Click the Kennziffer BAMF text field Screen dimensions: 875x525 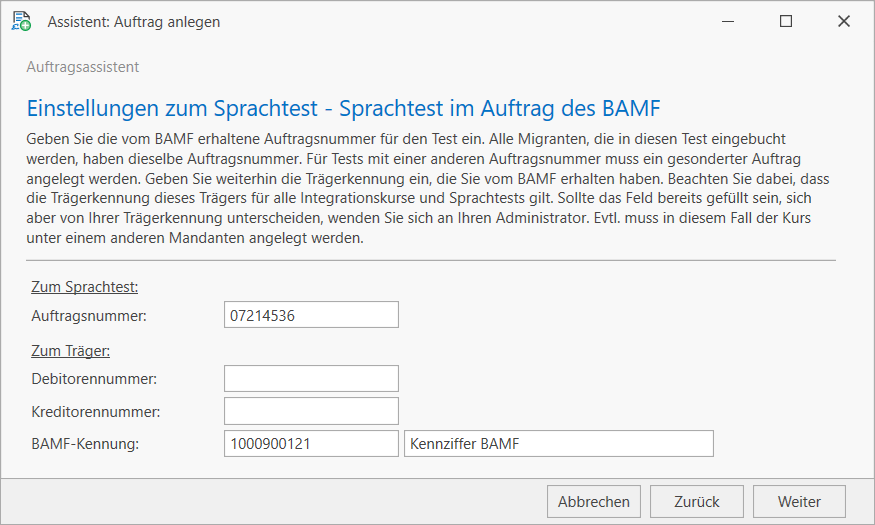(x=558, y=443)
